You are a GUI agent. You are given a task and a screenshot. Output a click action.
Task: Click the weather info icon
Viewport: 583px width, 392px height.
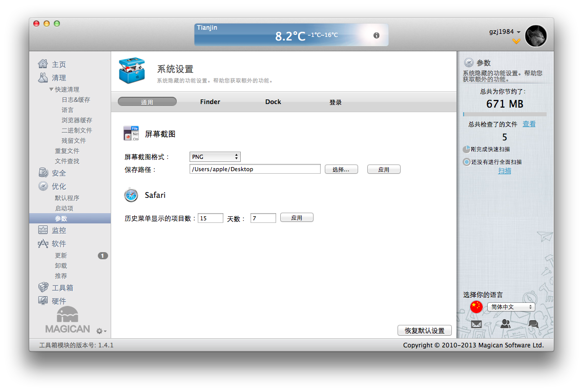click(376, 35)
